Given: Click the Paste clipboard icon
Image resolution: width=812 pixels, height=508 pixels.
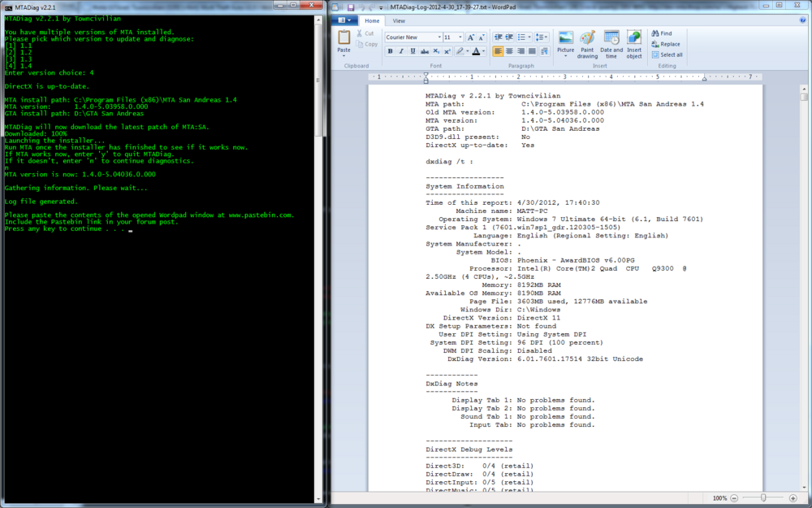Looking at the screenshot, I should (x=344, y=37).
